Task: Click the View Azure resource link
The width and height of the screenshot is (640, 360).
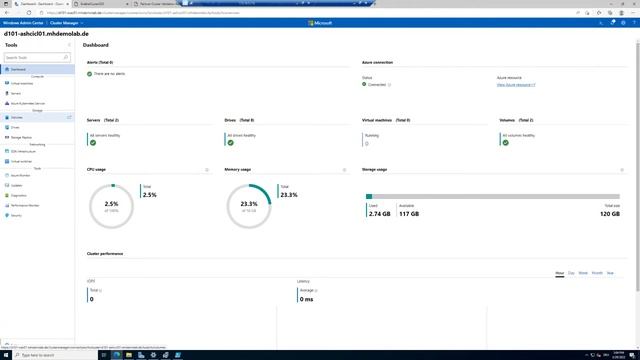Action: [x=516, y=85]
